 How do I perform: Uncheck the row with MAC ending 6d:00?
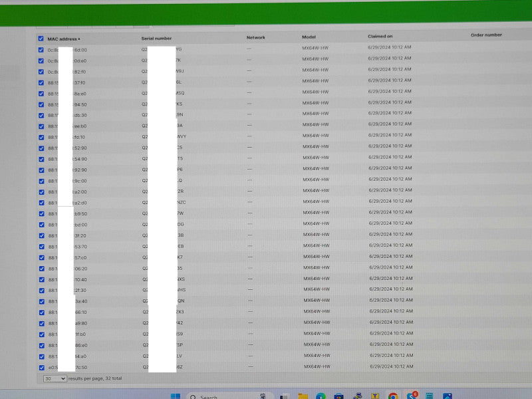click(x=41, y=50)
